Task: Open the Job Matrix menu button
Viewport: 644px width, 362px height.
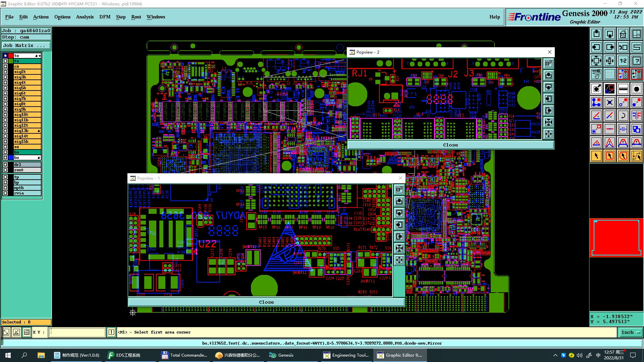Action: (x=26, y=46)
